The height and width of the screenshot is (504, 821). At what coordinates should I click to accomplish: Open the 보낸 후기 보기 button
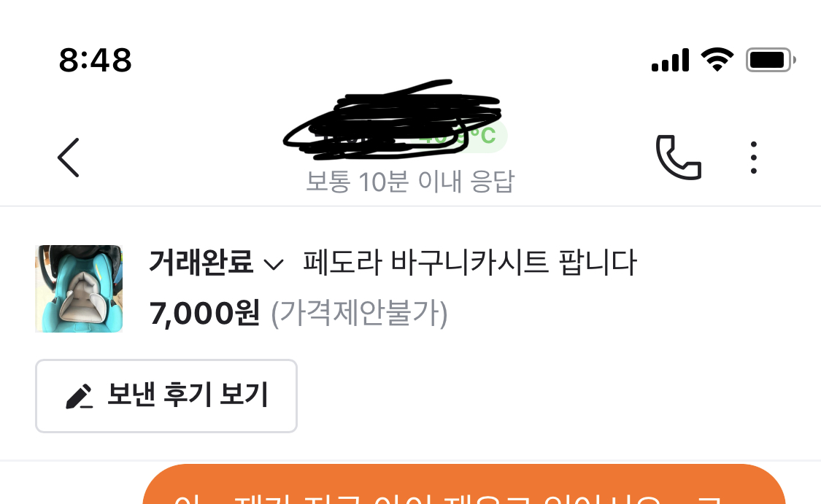[166, 395]
